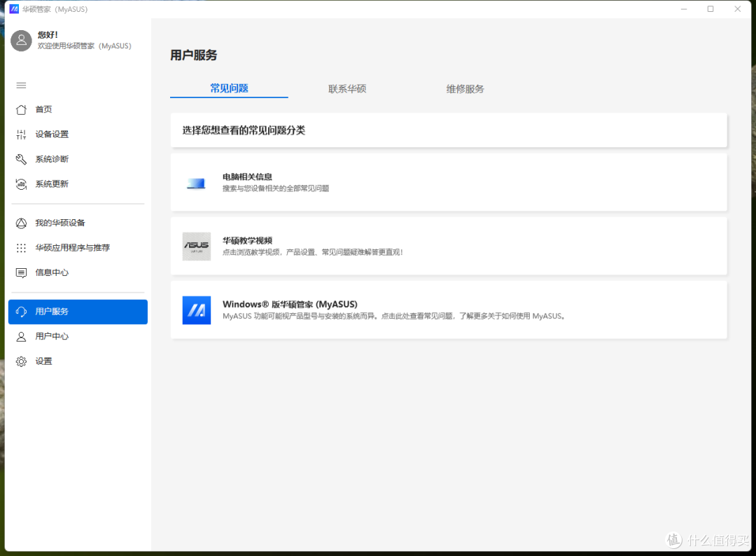Open the Windows® 版华硕管家 (MyASUS) card

click(x=449, y=310)
